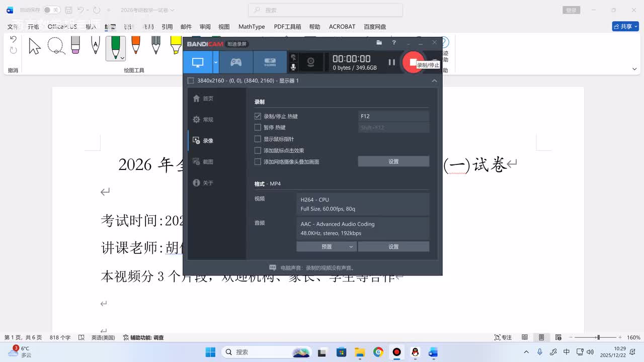This screenshot has height=362, width=644.
Task: Open document title dropdown 2026考研数学一试卷
Action: [x=147, y=10]
